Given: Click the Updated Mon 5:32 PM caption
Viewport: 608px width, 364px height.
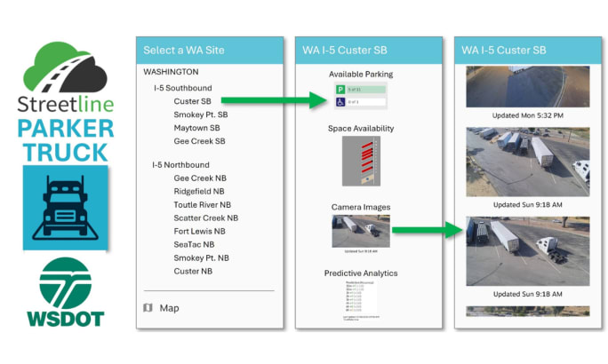Looking at the screenshot, I should 528,115.
